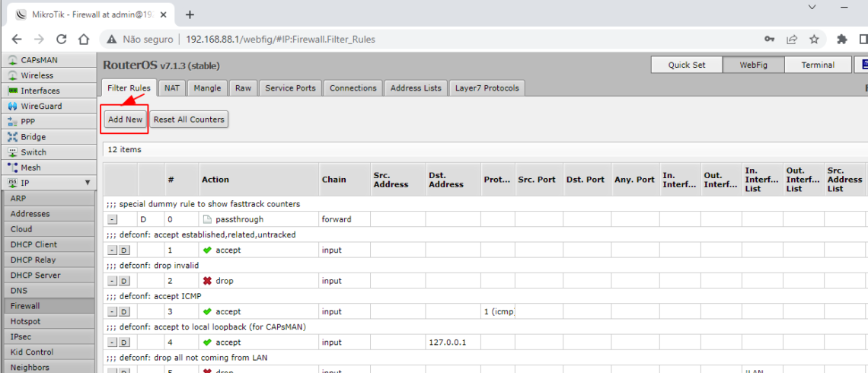868x373 pixels.
Task: Bookmark this page with star icon
Action: (x=814, y=40)
